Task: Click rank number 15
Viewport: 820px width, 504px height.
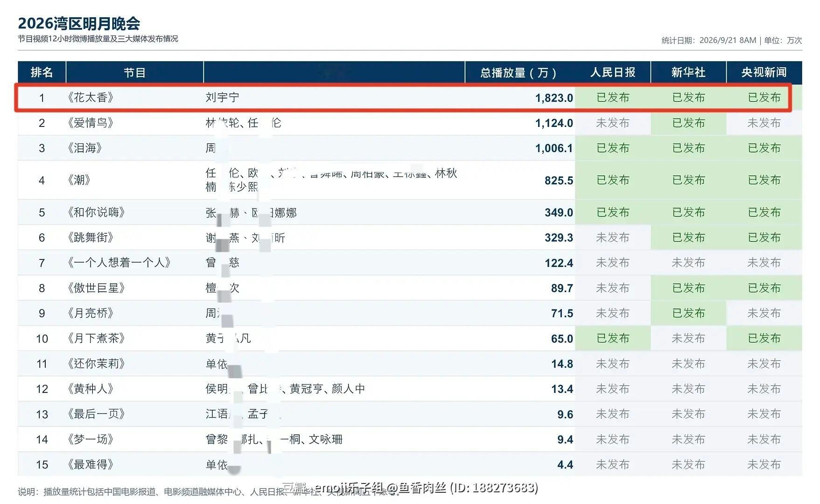Action: (42, 465)
